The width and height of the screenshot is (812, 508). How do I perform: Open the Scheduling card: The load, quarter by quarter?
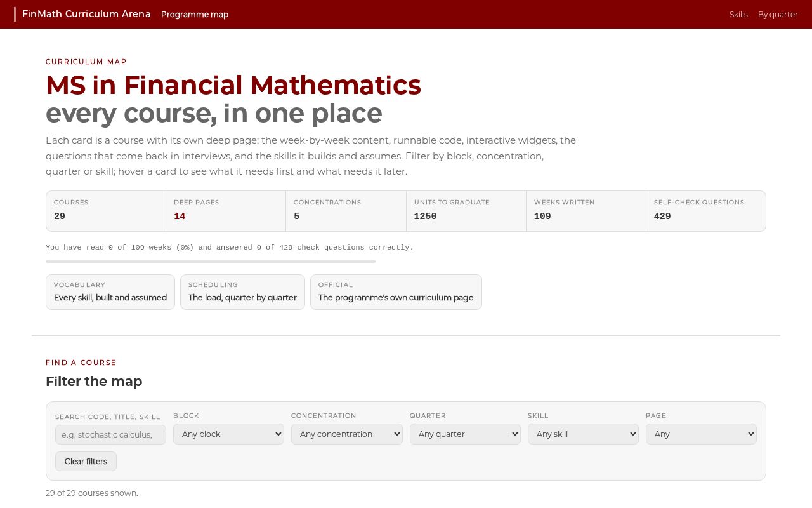[x=242, y=292]
